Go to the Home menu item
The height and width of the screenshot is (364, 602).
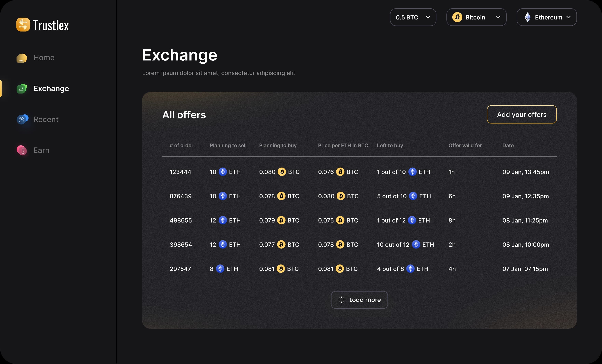tap(44, 58)
